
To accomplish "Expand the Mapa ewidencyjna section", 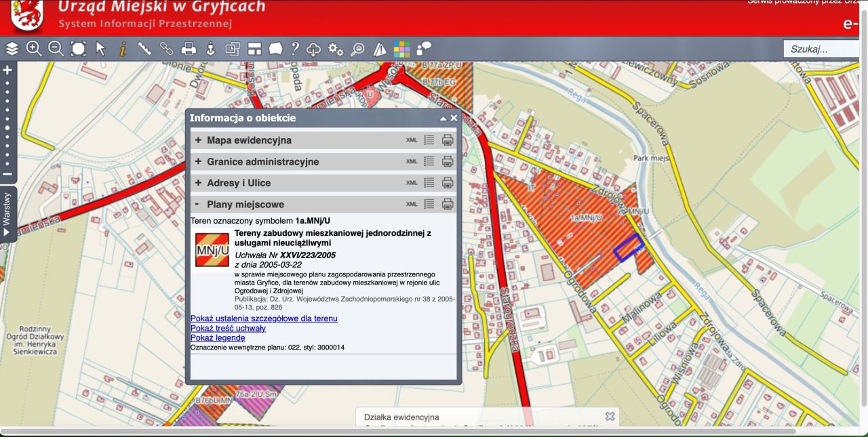I will [x=197, y=140].
